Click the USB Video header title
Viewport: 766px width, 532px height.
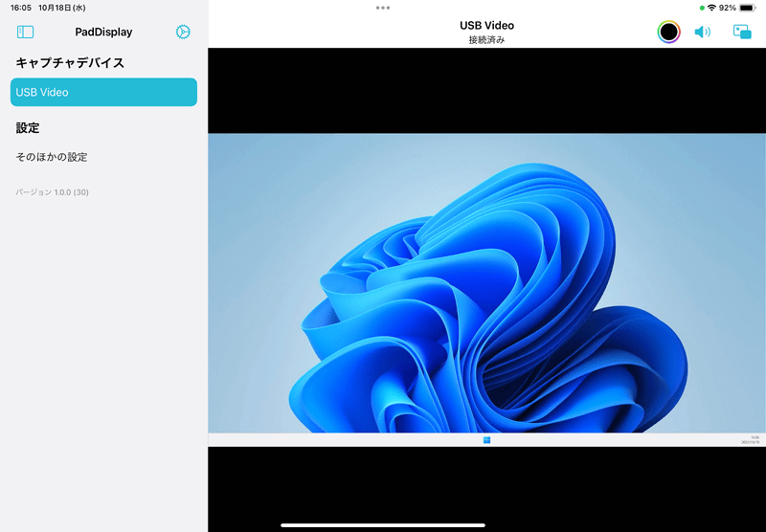pos(486,26)
